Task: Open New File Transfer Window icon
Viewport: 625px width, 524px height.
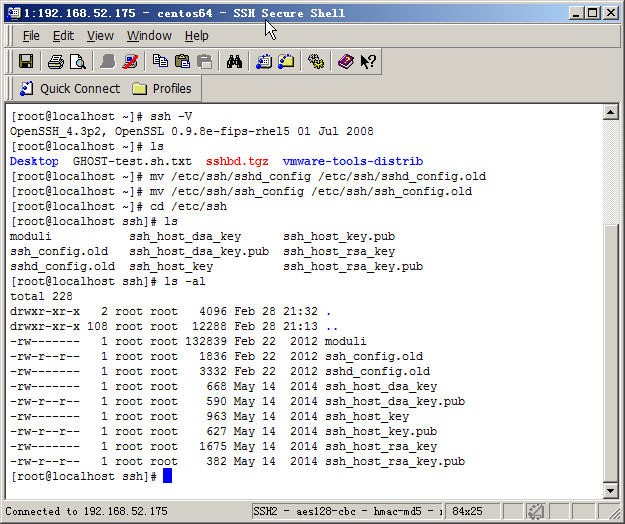Action: click(286, 61)
